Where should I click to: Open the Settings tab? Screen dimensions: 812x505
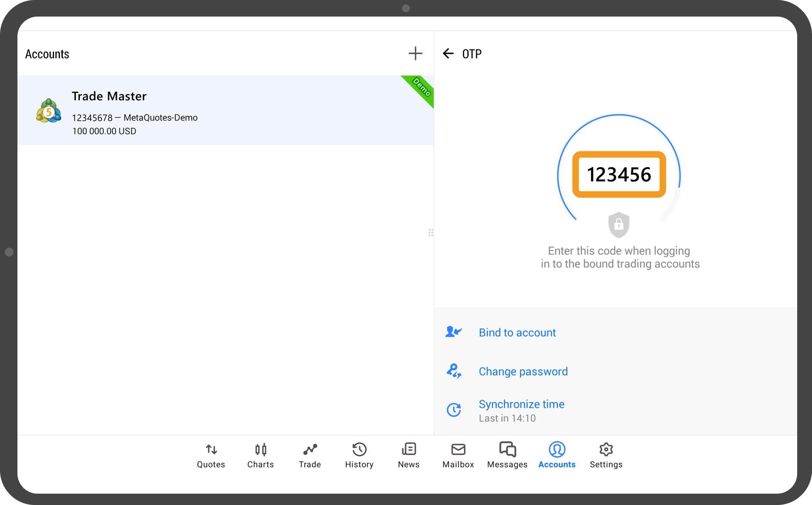tap(606, 455)
